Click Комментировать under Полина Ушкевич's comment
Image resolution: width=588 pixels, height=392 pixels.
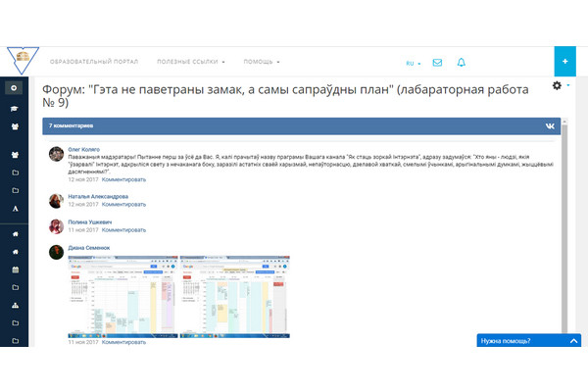(x=123, y=231)
